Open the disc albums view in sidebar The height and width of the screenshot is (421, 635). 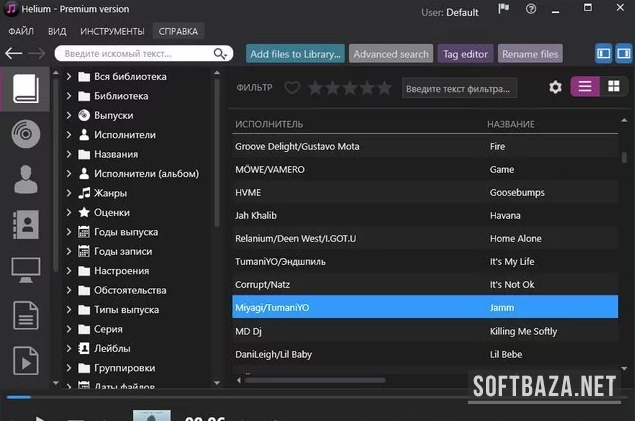pos(25,135)
